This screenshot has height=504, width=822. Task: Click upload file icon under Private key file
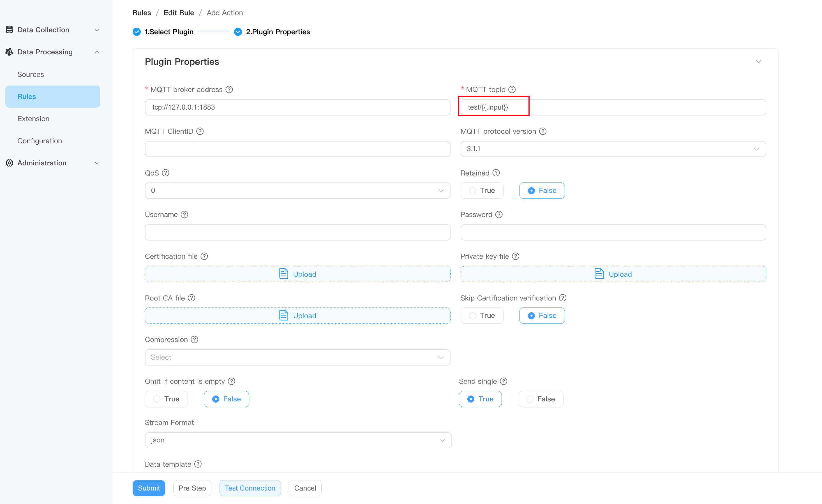coord(599,274)
